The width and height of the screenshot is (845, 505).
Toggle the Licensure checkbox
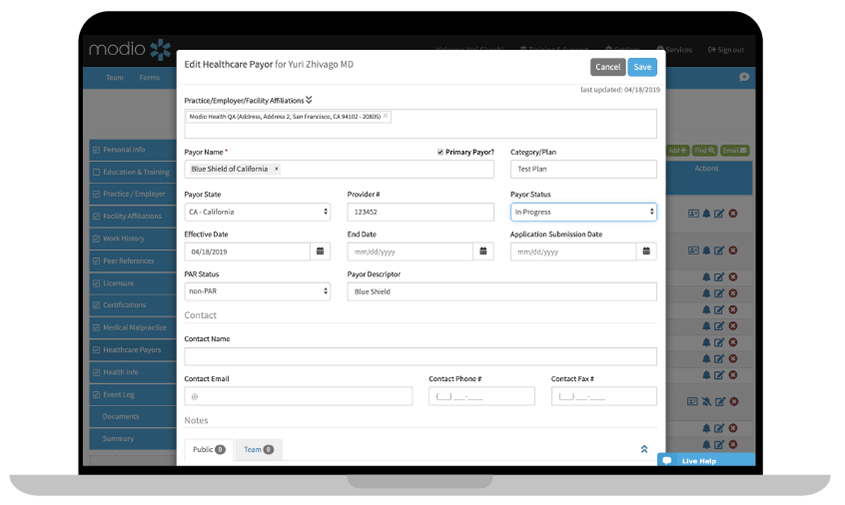[x=96, y=283]
